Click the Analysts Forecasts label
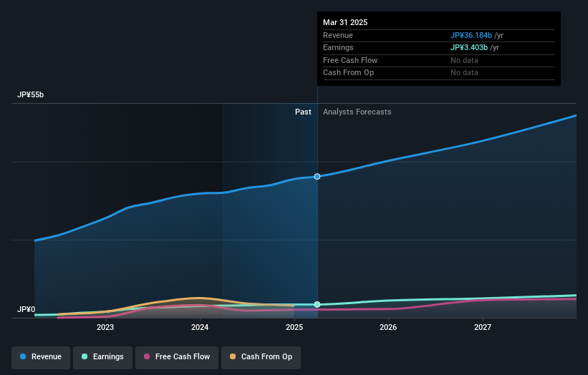 357,112
